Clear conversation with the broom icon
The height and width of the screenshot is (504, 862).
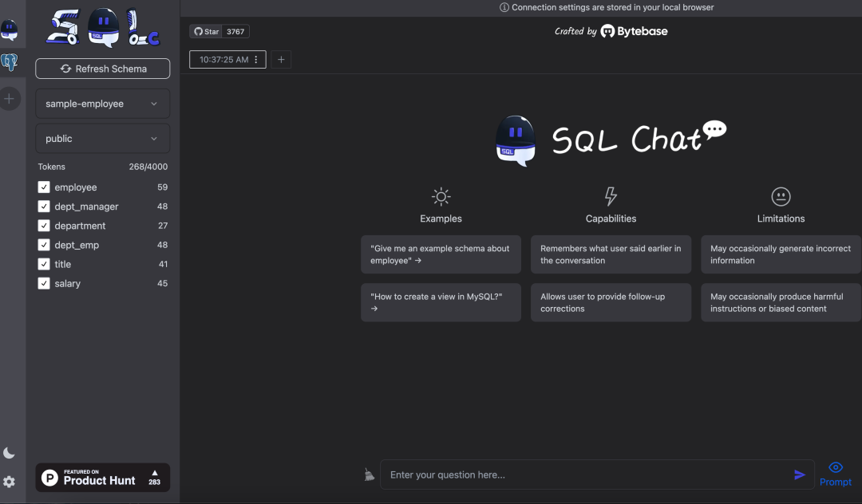[x=370, y=474]
